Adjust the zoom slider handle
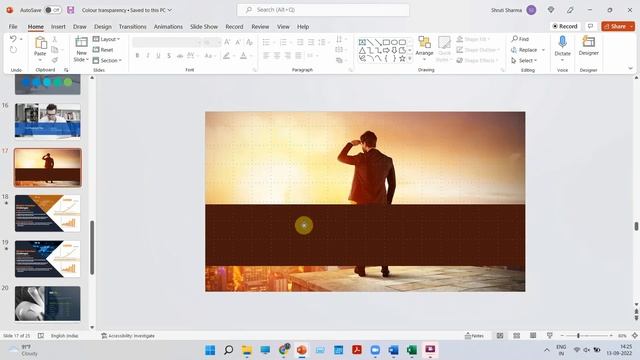This screenshot has height=360, width=640. pyautogui.click(x=578, y=336)
